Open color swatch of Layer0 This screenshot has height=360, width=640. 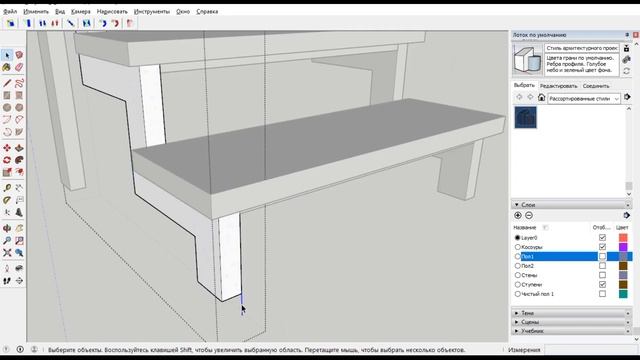click(623, 238)
